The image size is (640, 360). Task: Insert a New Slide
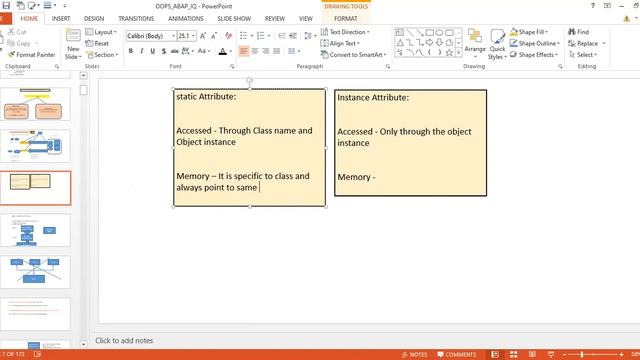pyautogui.click(x=73, y=44)
